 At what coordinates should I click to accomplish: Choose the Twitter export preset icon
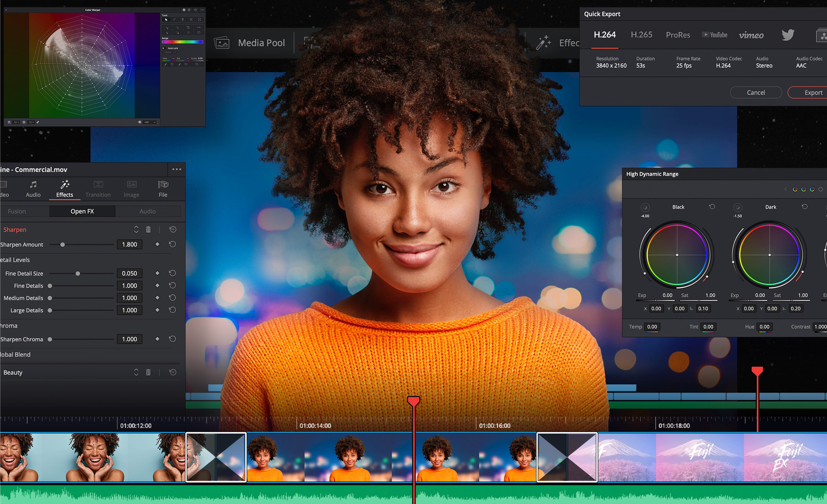[788, 35]
